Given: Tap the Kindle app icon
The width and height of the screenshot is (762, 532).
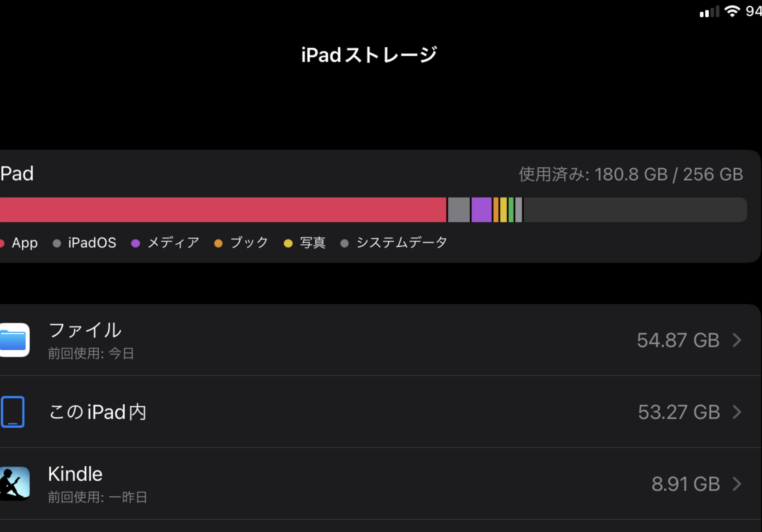Looking at the screenshot, I should (15, 483).
